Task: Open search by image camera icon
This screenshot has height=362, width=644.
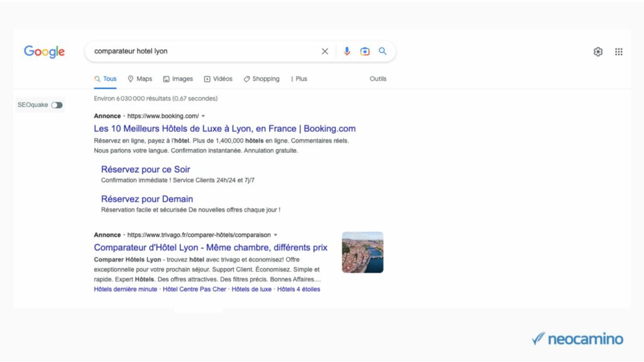Action: [x=365, y=52]
